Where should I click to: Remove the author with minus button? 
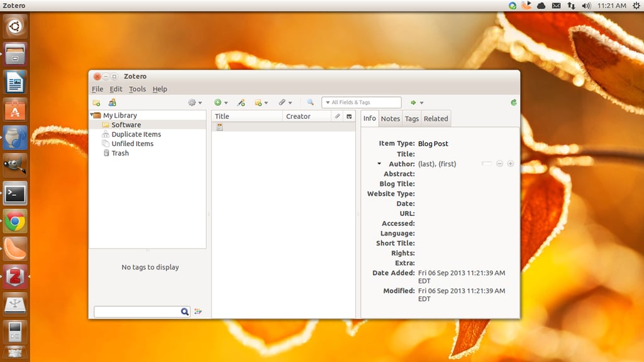click(499, 164)
